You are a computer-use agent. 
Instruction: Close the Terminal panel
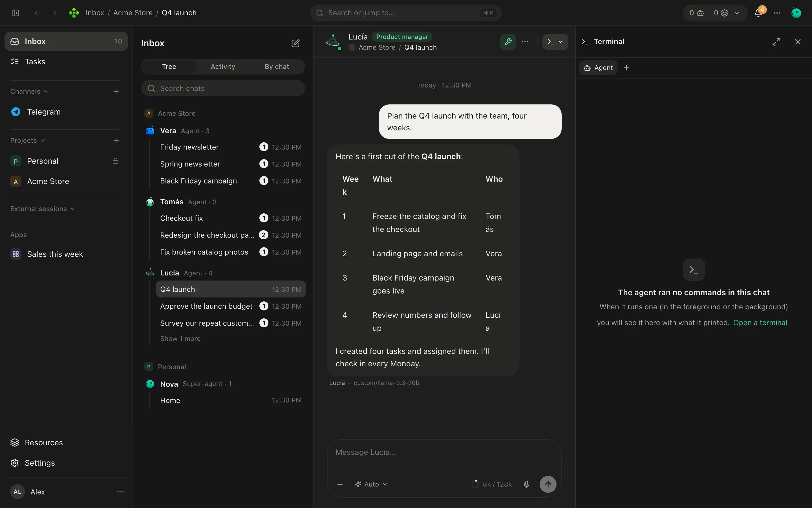tap(798, 42)
